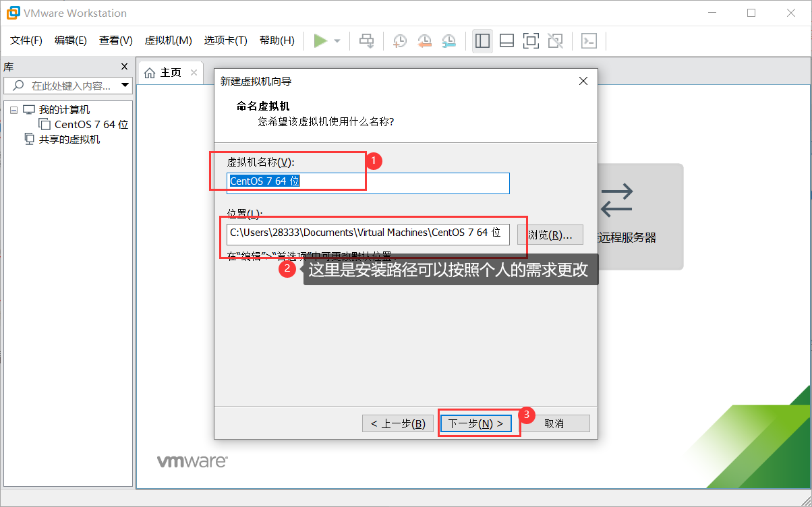
Task: Click the 浏览(R)... button
Action: [550, 235]
